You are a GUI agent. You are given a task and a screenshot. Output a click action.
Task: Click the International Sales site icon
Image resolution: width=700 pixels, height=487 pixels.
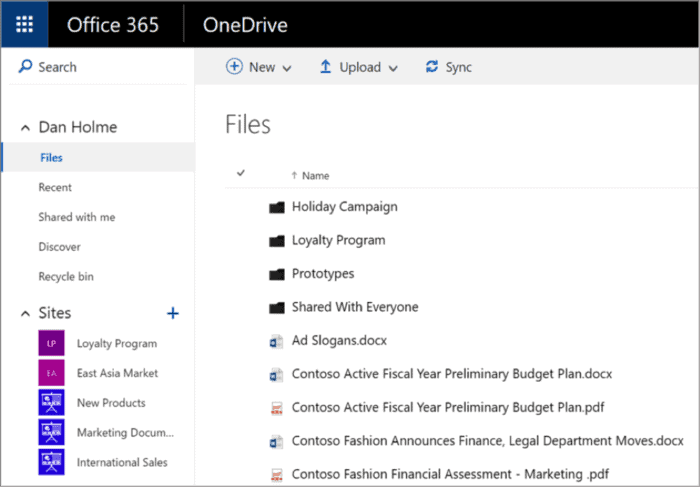point(51,462)
